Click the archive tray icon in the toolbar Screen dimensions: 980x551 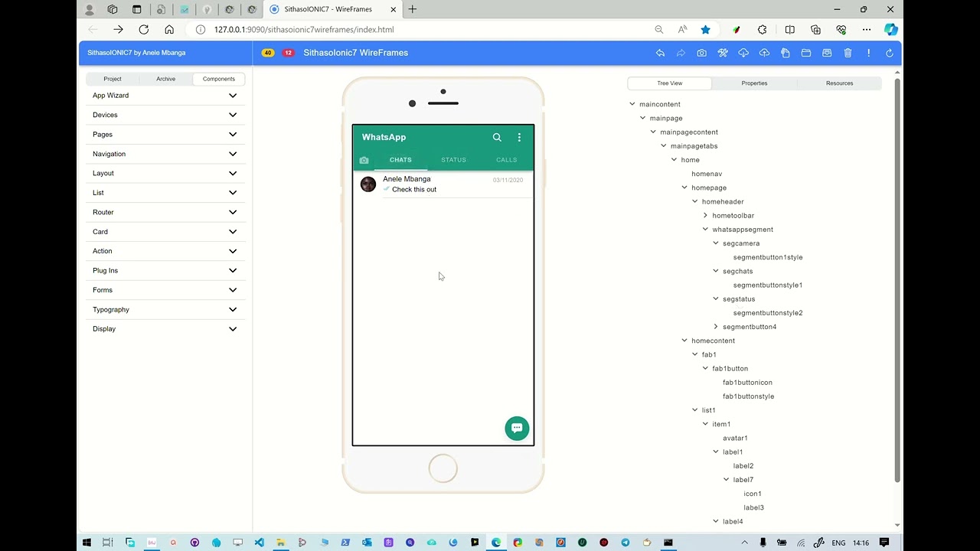(827, 53)
